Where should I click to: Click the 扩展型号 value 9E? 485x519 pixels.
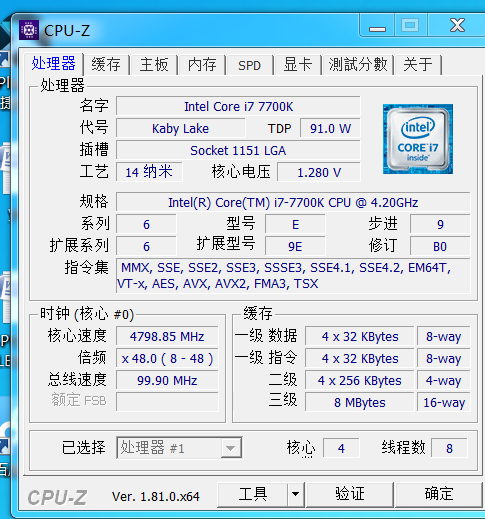[295, 246]
